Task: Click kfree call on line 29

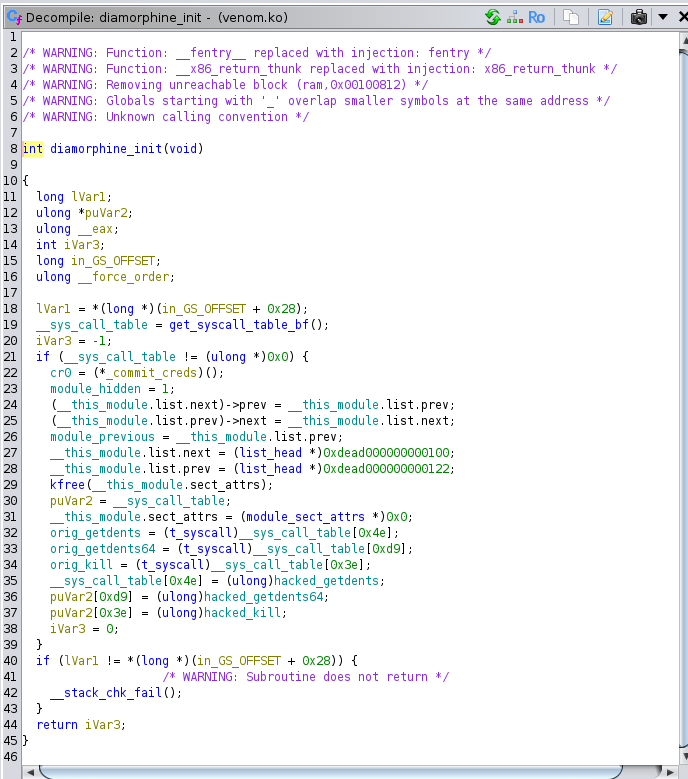Action: tap(68, 485)
